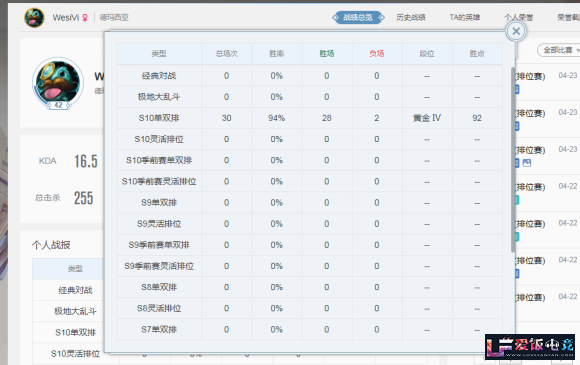Screen dimensions: 580x365
Task: Click the 个人战报 section heading
Action: [51, 245]
